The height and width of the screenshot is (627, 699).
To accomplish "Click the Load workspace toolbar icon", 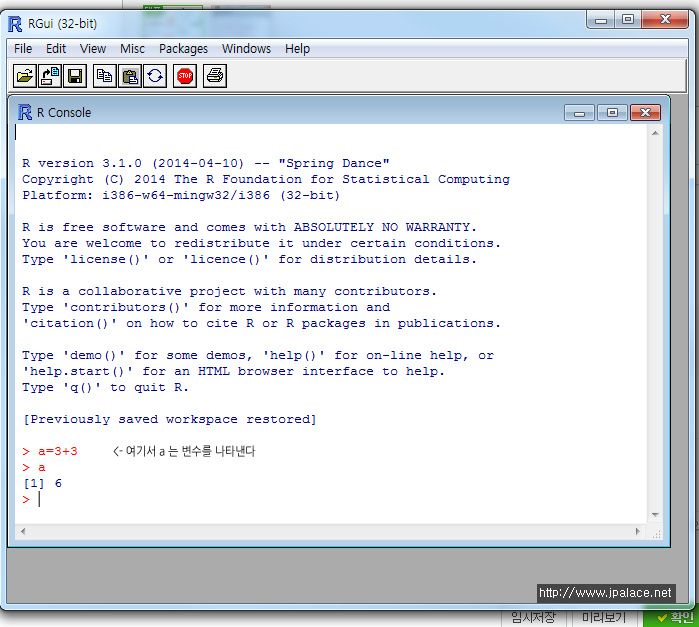I will tap(49, 76).
